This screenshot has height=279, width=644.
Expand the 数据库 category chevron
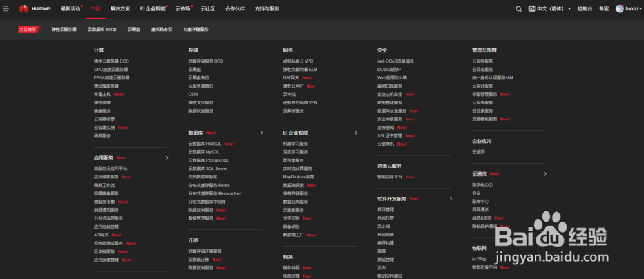261,133
